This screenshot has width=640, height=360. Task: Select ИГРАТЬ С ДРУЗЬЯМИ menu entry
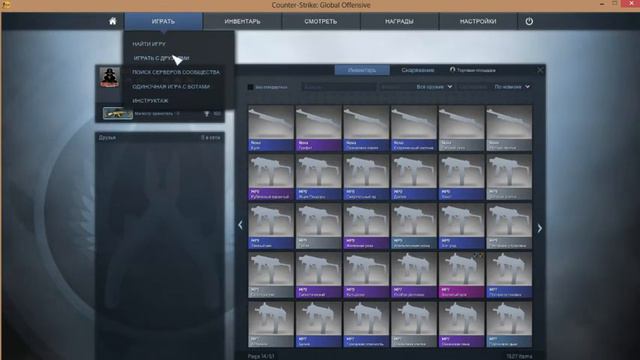click(x=161, y=58)
